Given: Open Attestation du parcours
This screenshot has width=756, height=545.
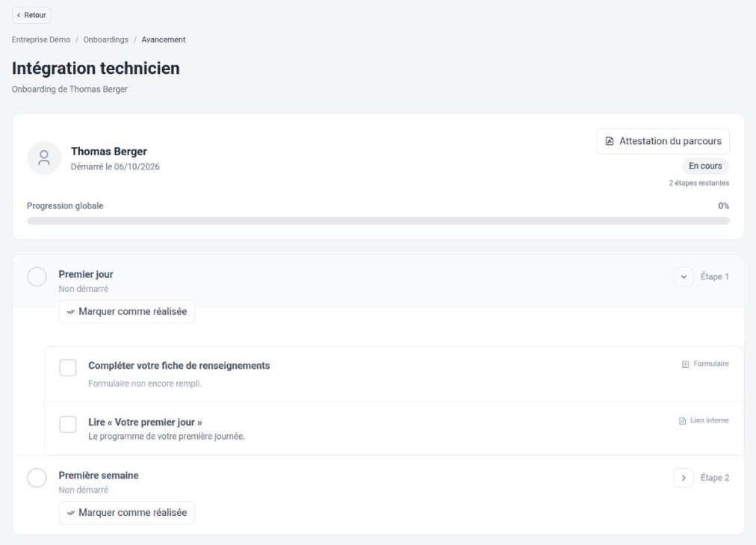Looking at the screenshot, I should (663, 141).
